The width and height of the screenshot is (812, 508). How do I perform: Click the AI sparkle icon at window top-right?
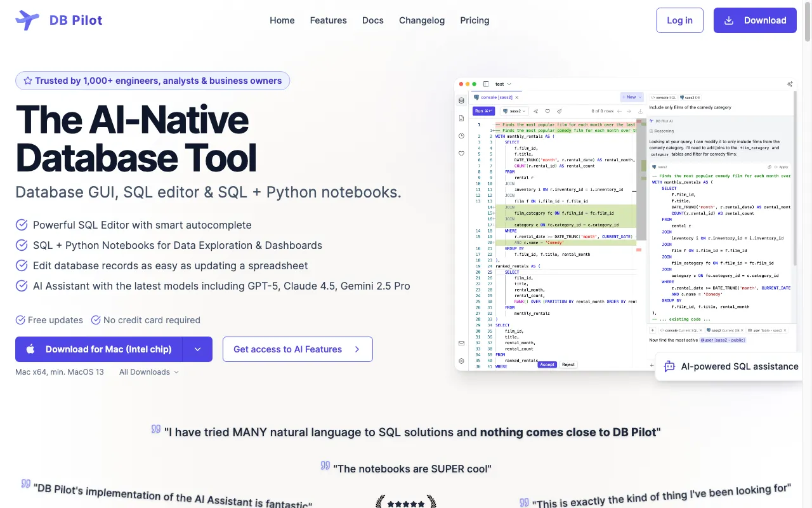click(x=790, y=84)
